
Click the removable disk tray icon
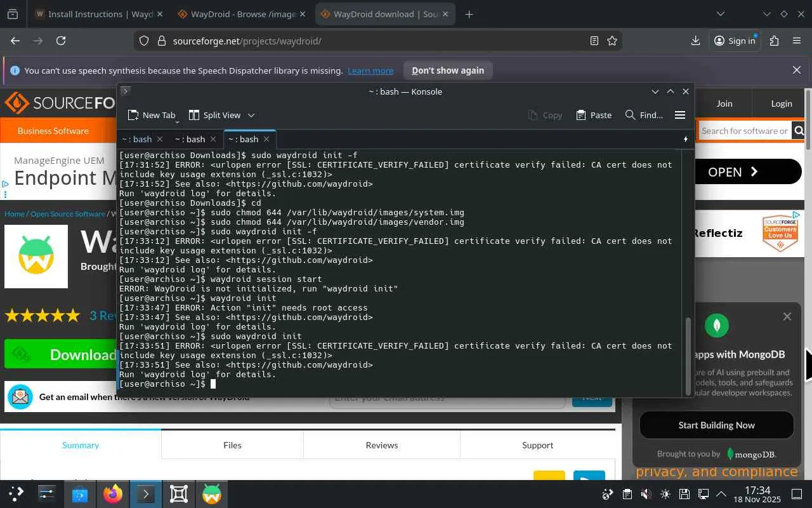684,494
